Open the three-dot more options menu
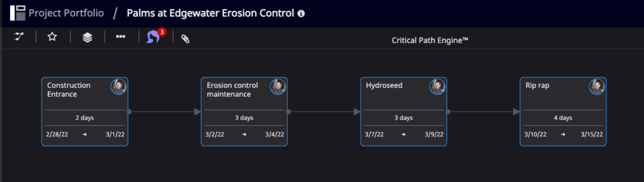Viewport: 644px width, 182px height. click(121, 37)
